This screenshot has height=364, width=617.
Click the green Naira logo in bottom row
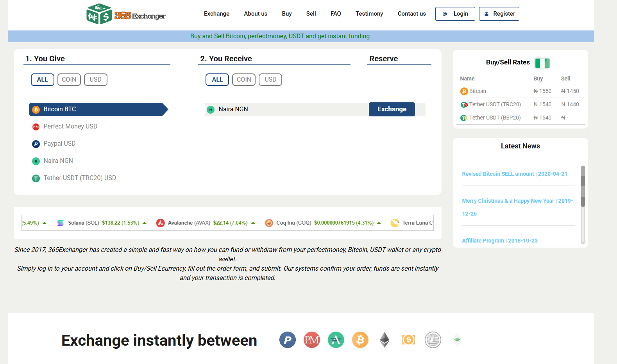click(x=336, y=340)
